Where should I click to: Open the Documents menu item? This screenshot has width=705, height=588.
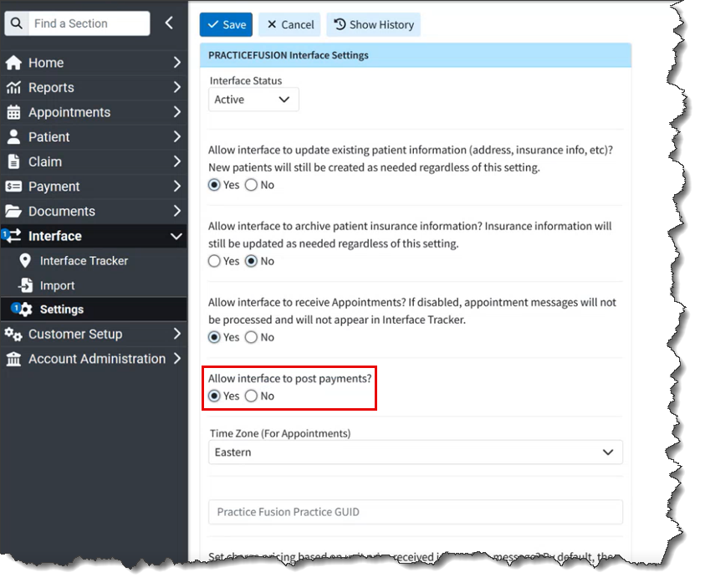click(x=94, y=211)
